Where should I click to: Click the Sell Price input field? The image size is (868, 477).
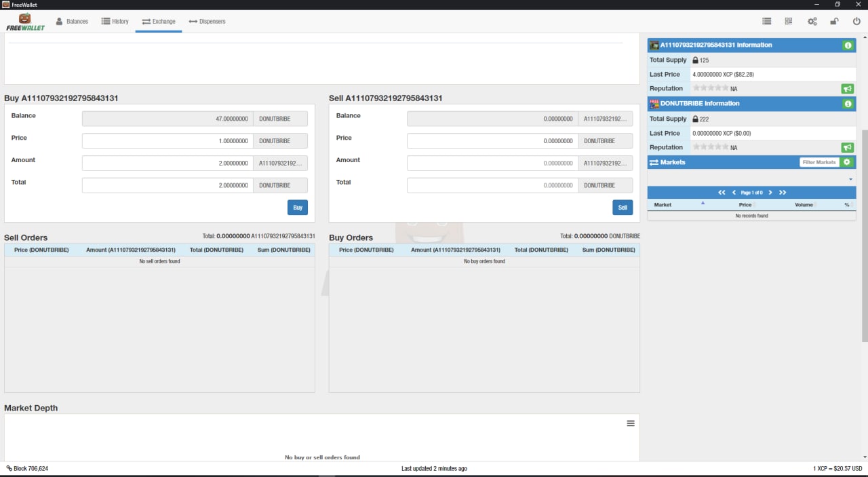[x=492, y=141]
